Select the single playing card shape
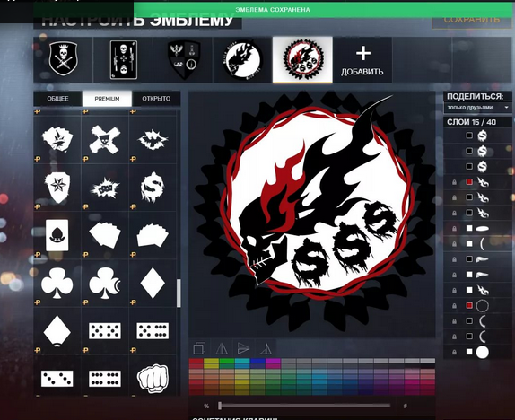Image resolution: width=515 pixels, height=420 pixels. 57,235
